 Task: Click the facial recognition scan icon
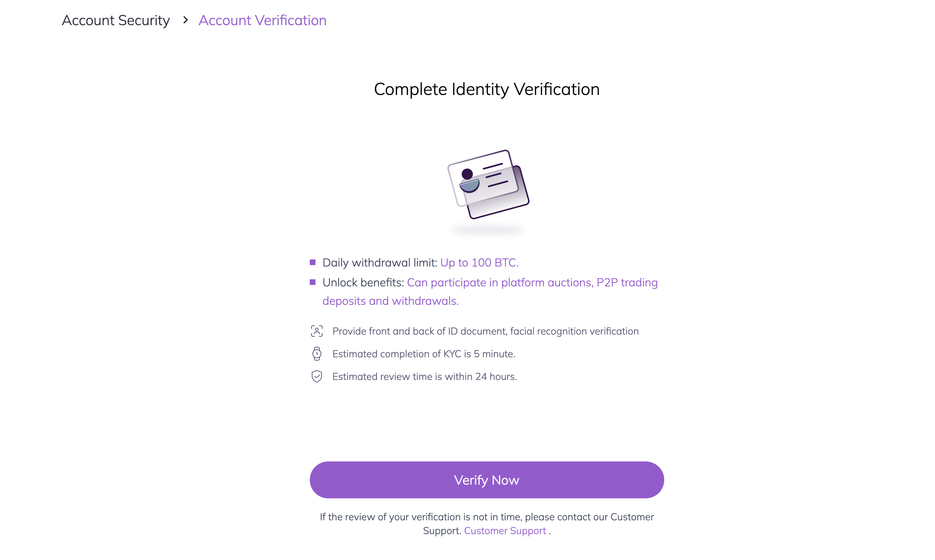pyautogui.click(x=317, y=331)
